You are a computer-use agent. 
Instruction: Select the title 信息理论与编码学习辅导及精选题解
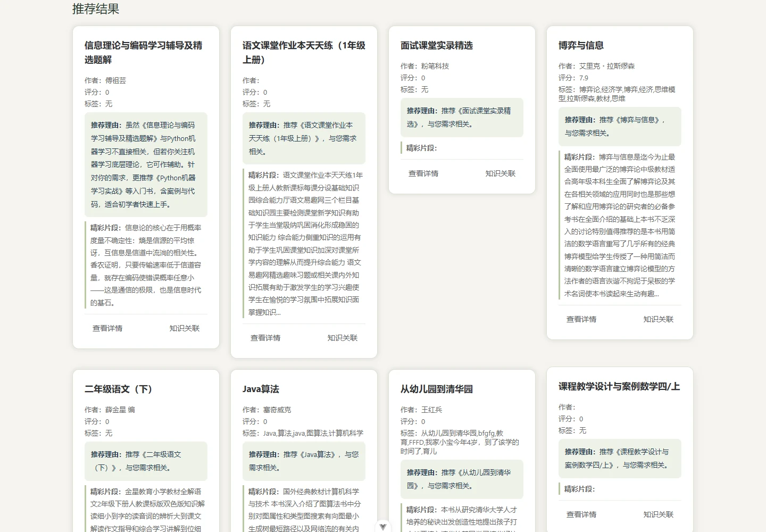point(144,53)
